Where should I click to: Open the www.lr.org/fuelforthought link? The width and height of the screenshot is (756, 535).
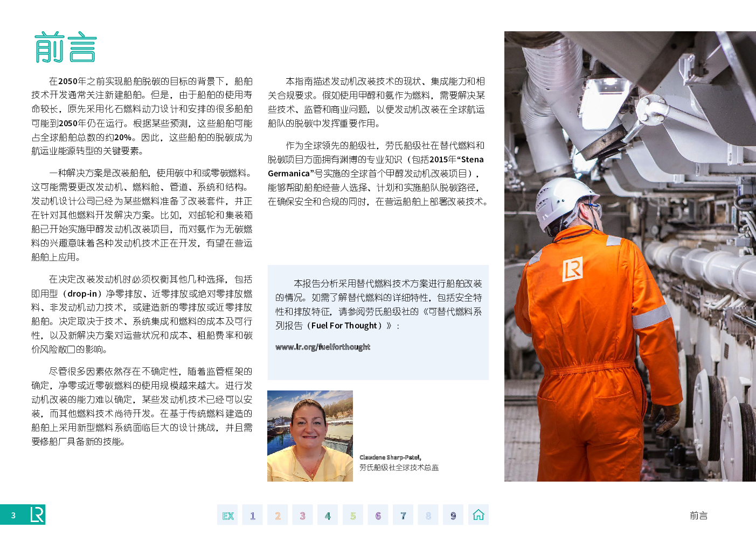[x=323, y=347]
